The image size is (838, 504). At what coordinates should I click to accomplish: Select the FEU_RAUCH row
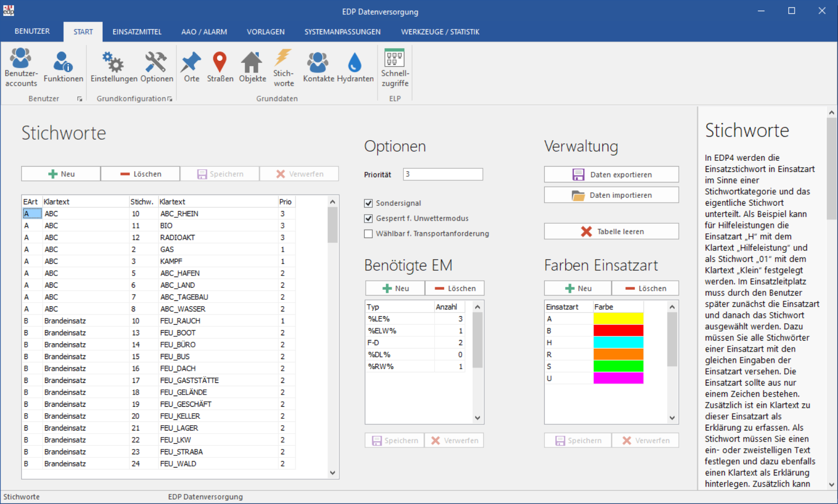158,321
